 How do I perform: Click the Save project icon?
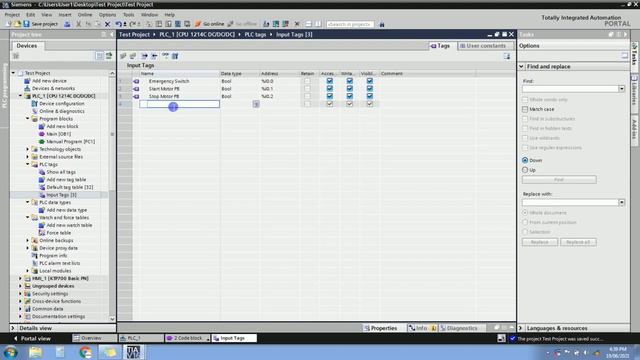coord(27,24)
